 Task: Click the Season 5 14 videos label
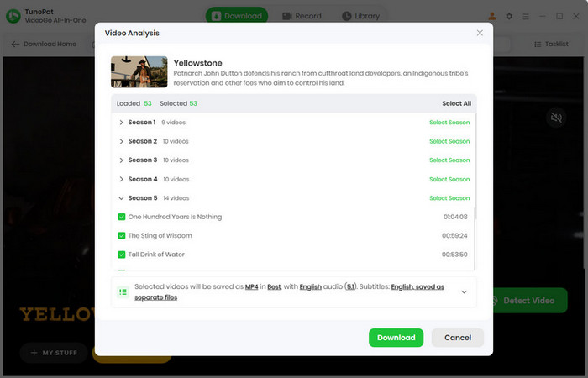(159, 198)
